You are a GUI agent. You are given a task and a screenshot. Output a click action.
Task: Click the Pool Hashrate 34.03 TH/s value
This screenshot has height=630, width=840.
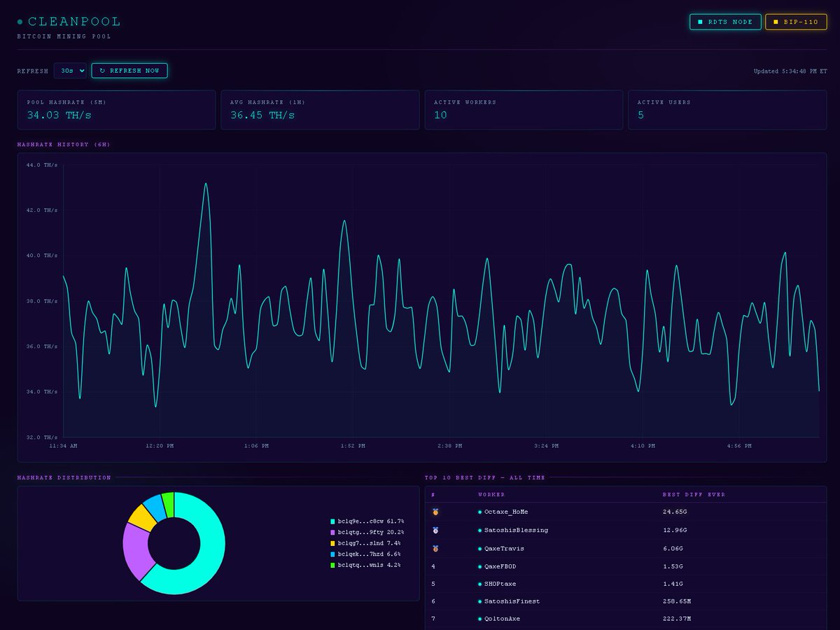[59, 115]
